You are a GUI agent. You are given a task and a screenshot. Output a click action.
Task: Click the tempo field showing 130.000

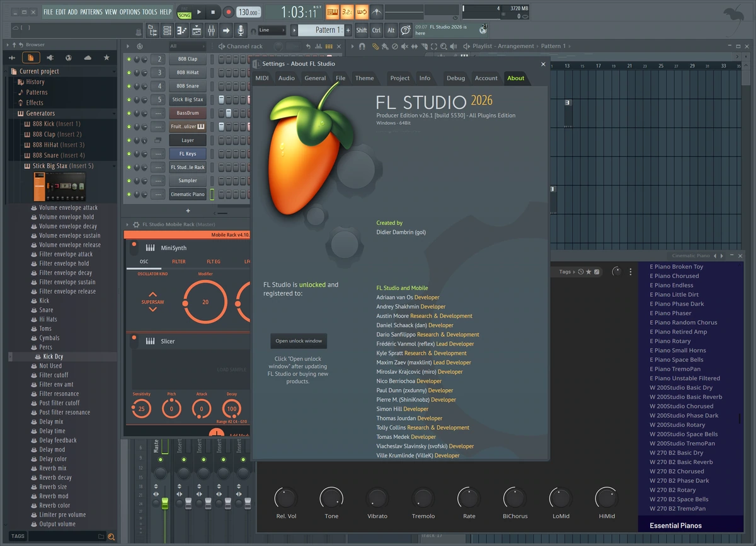(249, 13)
